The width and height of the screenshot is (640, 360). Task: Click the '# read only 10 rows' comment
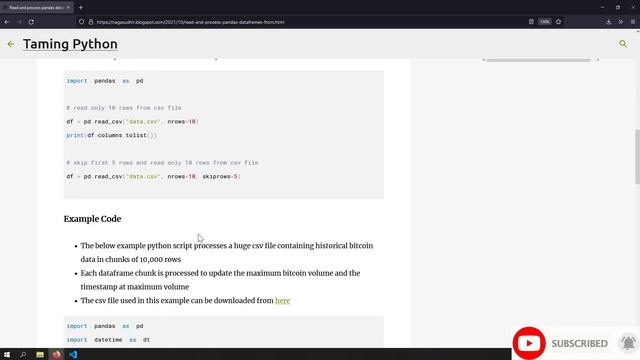point(124,108)
